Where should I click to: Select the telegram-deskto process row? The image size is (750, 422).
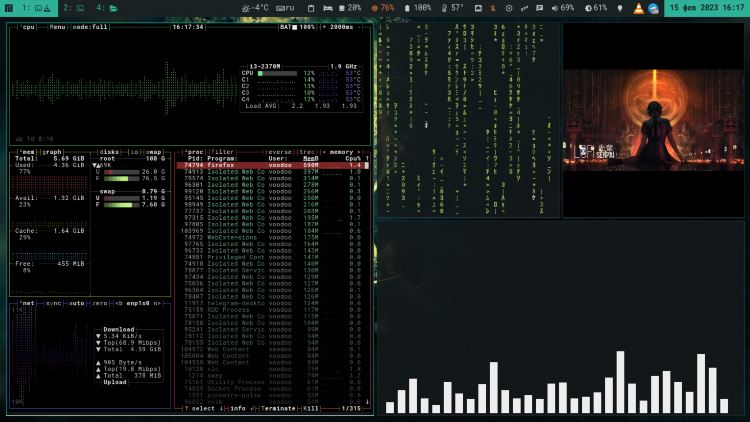272,303
